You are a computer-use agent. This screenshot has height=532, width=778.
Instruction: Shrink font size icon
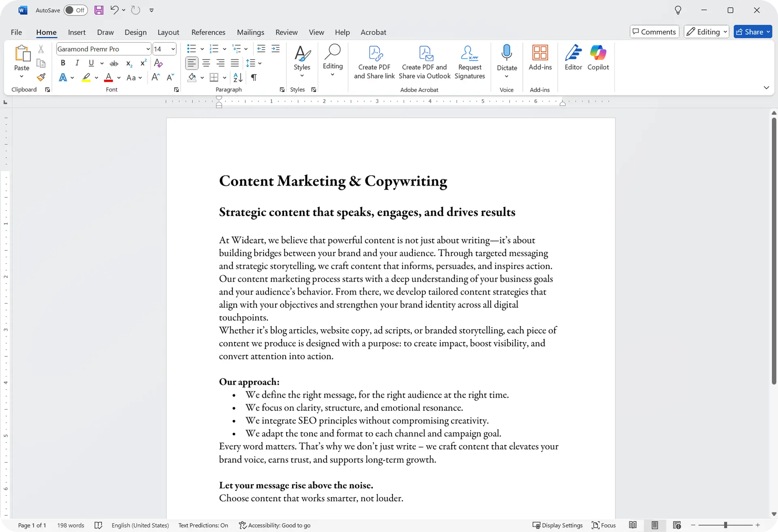[170, 77]
